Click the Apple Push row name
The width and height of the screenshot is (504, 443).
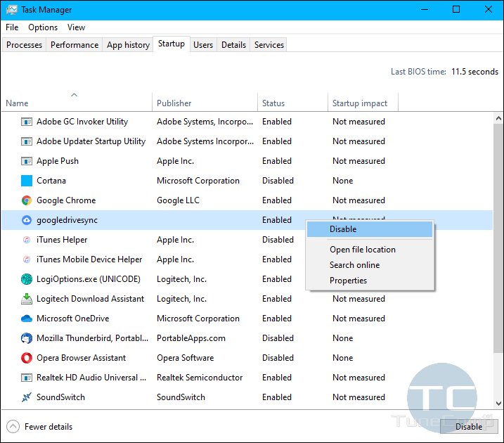point(58,161)
